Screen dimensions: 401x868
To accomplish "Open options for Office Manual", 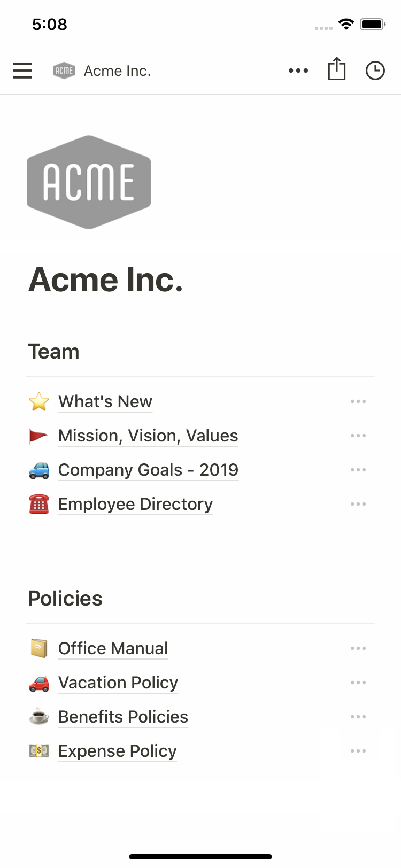I will [x=358, y=648].
